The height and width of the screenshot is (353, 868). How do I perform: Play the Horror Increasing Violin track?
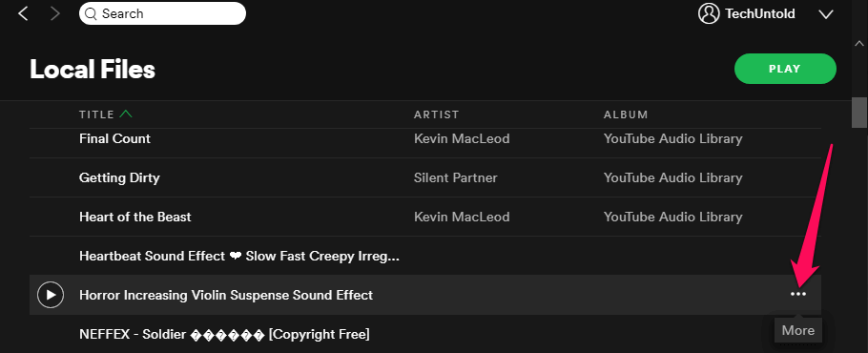click(51, 295)
